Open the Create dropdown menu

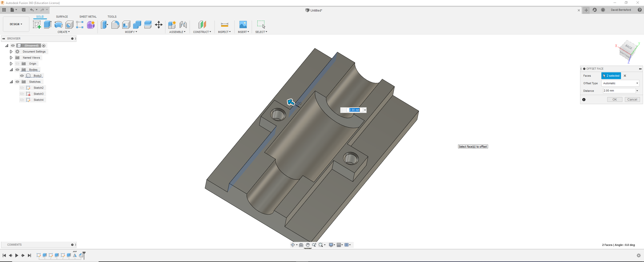[x=64, y=32]
